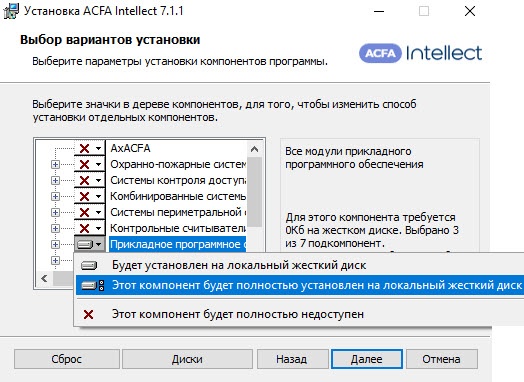The width and height of the screenshot is (524, 382).
Task: Expand the Охранно-пожарные системы tree node
Action: [55, 164]
